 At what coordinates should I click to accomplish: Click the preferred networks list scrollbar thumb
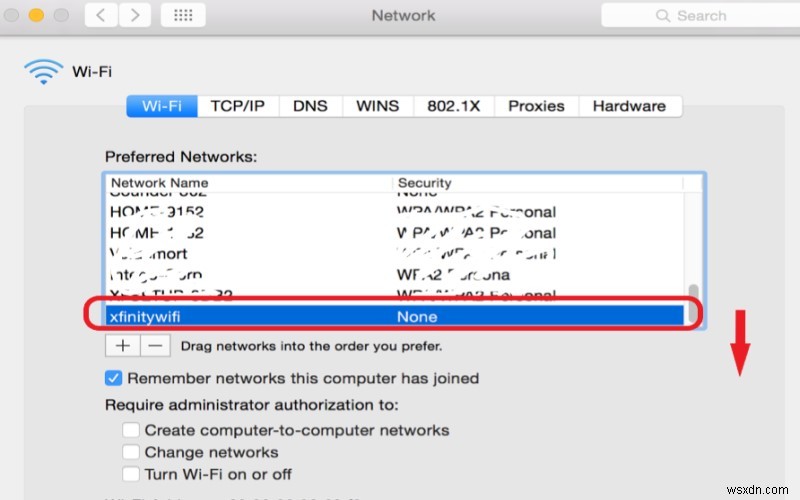(x=693, y=303)
